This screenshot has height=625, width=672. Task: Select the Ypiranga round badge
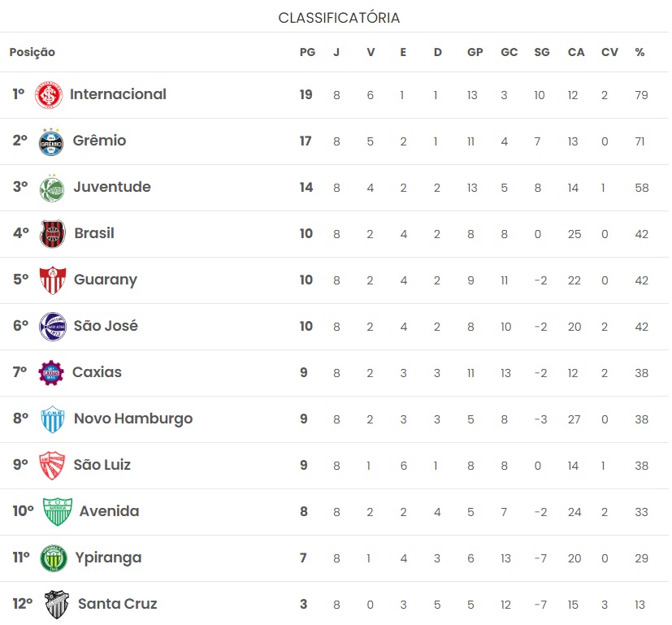pyautogui.click(x=53, y=558)
